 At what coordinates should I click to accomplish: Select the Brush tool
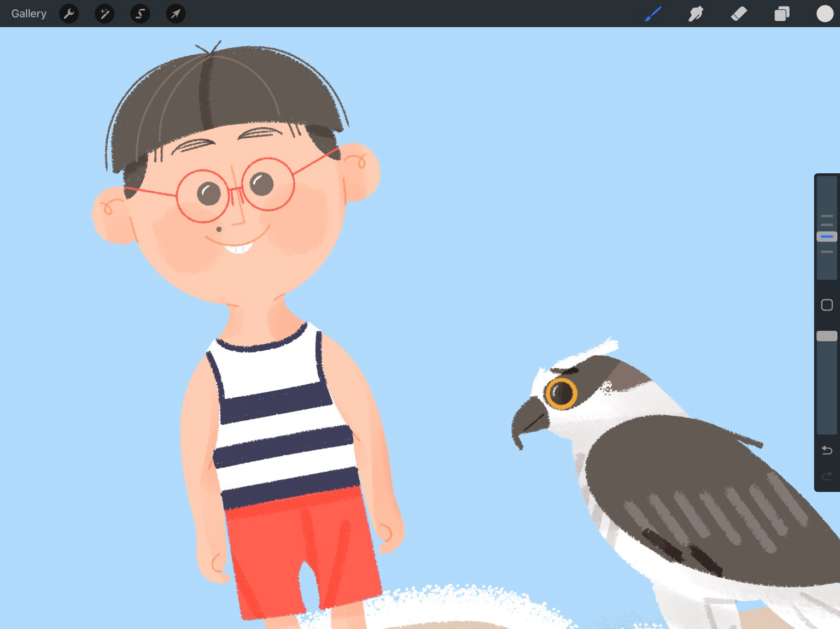click(x=653, y=14)
